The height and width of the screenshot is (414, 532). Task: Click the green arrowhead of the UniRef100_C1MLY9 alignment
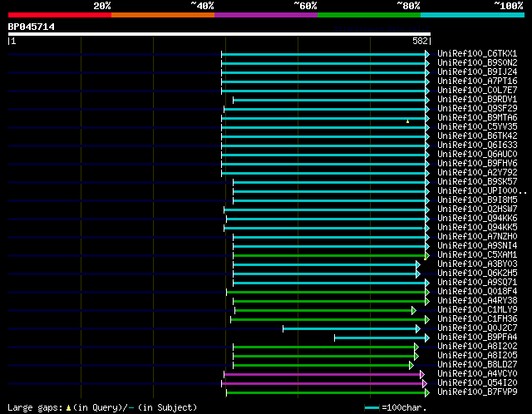(414, 311)
